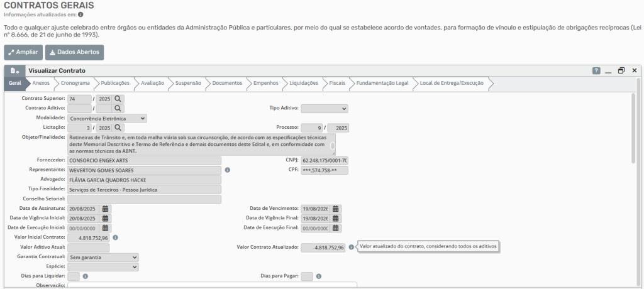Click the document icon beside Visualizar Contrato
The width and height of the screenshot is (644, 289).
point(15,70)
